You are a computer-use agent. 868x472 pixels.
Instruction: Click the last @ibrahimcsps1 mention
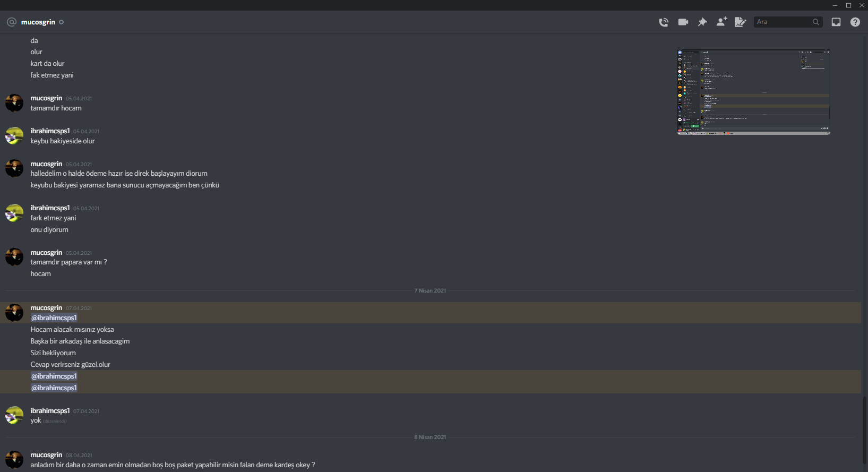click(54, 388)
